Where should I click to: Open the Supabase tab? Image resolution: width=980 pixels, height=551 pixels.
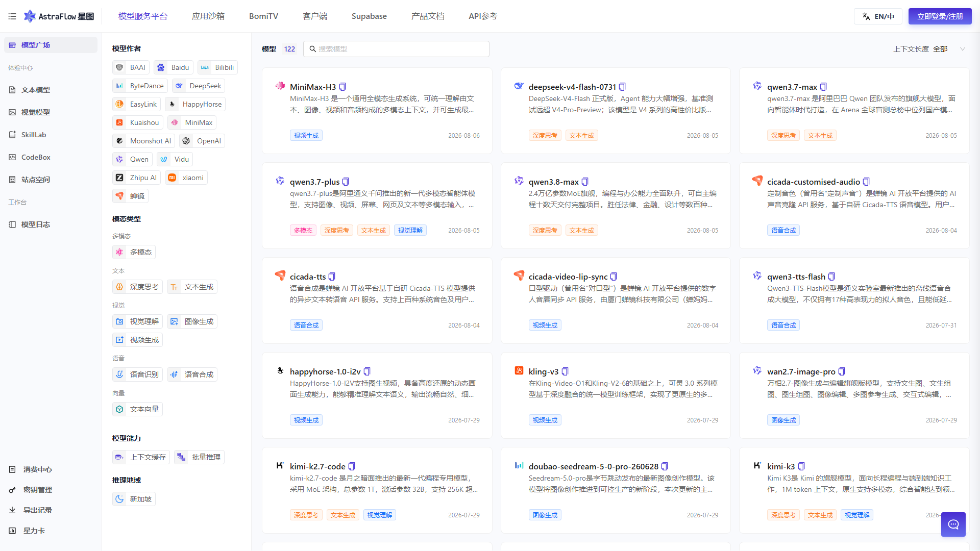pyautogui.click(x=369, y=16)
